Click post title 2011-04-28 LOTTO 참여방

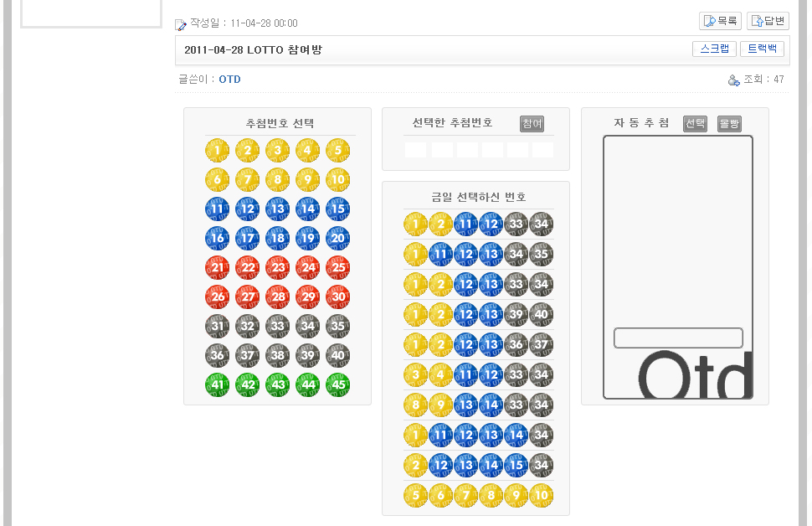pos(254,49)
